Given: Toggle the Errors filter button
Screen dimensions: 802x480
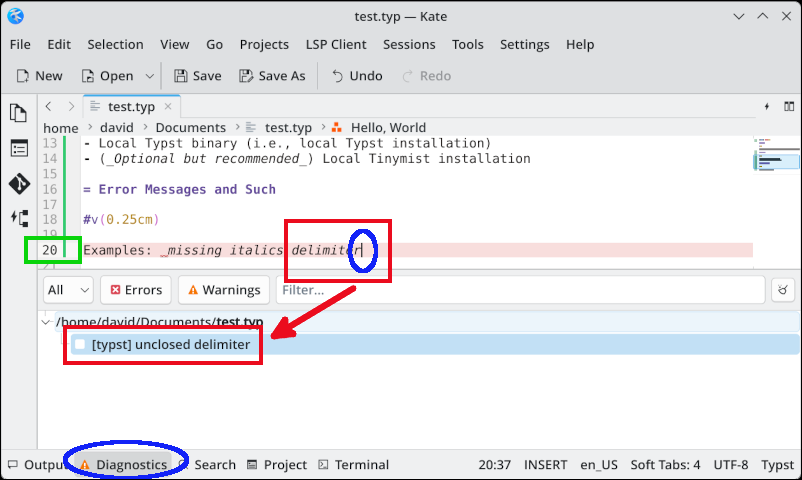Looking at the screenshot, I should pos(136,290).
